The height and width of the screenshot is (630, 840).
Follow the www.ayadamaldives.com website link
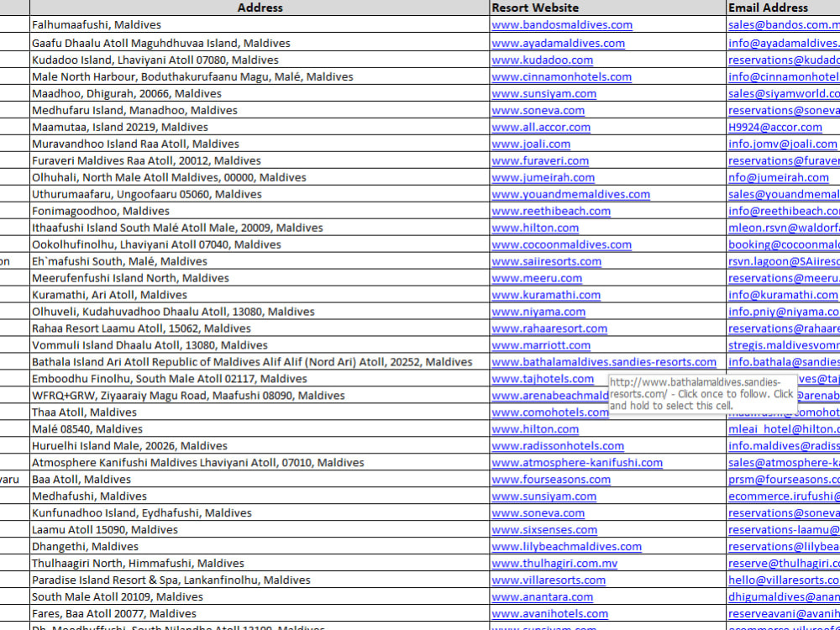tap(558, 44)
